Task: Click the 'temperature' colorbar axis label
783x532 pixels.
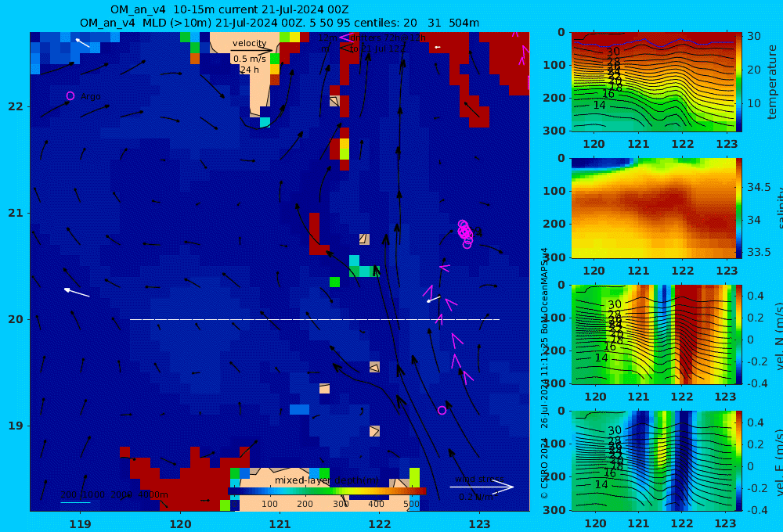Action: 772,82
